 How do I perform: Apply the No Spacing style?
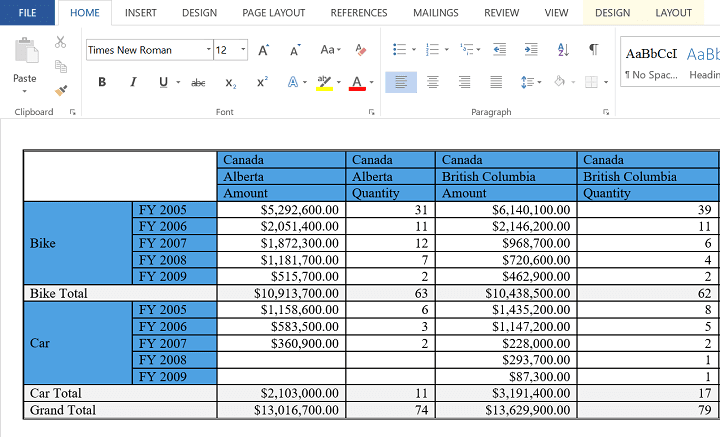(651, 62)
